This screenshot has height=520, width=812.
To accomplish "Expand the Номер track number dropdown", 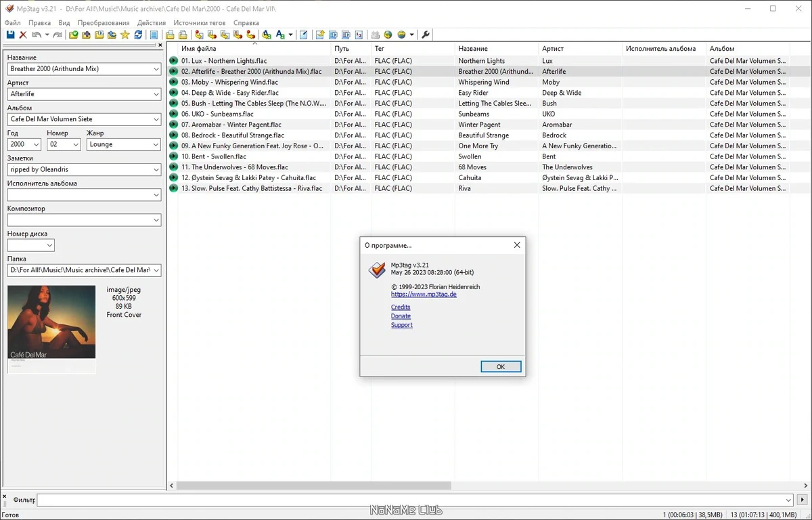I will [x=75, y=144].
